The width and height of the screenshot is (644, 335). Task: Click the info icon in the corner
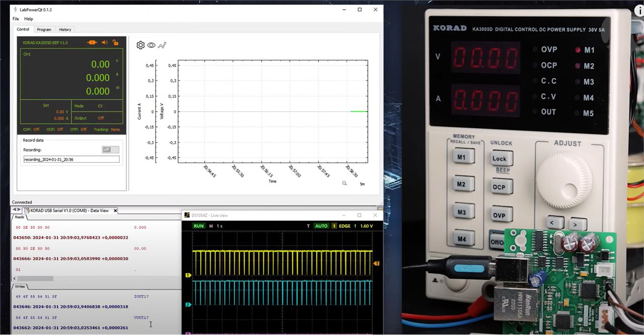click(639, 11)
